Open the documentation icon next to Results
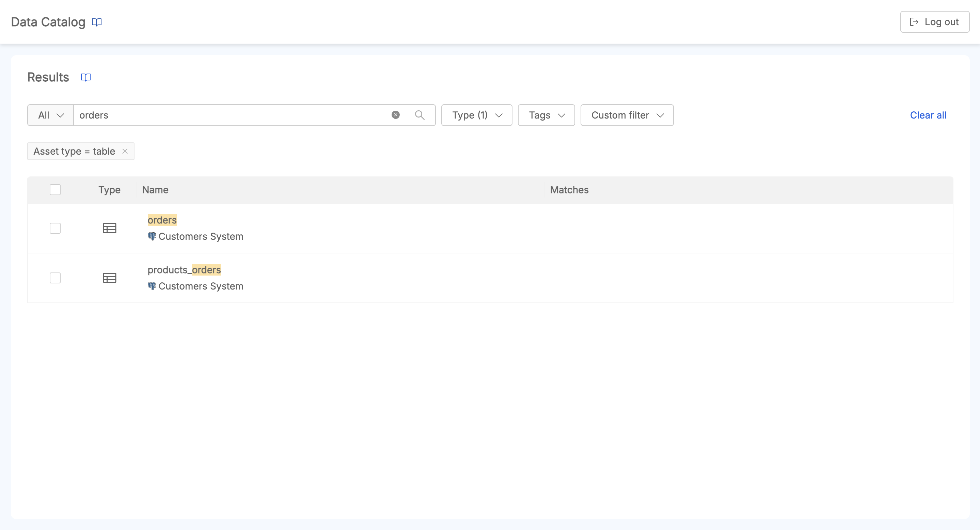The width and height of the screenshot is (980, 530). point(85,77)
